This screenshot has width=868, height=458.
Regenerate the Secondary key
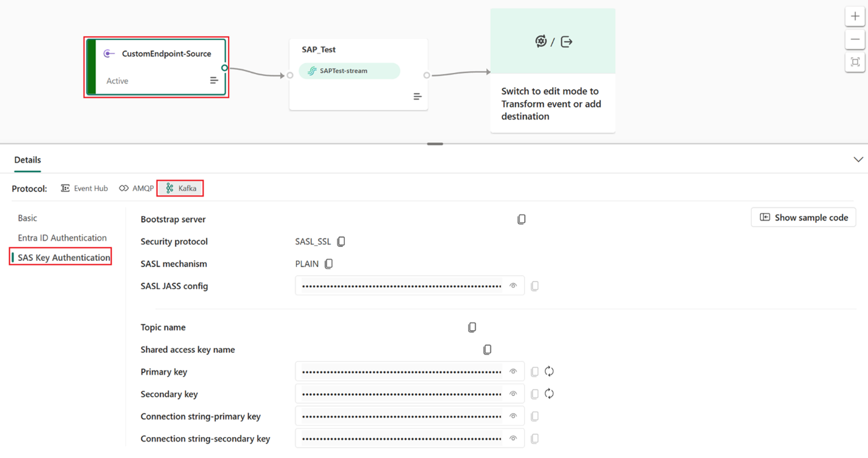(x=549, y=394)
